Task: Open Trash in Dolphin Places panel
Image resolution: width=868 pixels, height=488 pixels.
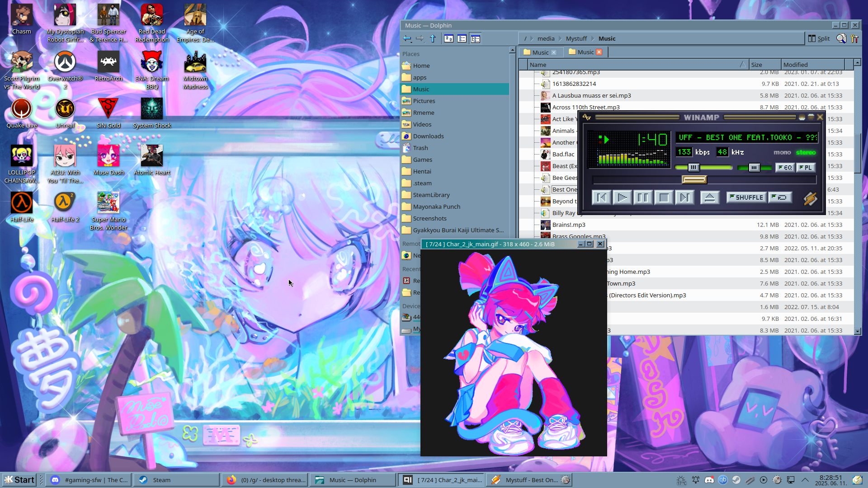Action: [x=455, y=148]
